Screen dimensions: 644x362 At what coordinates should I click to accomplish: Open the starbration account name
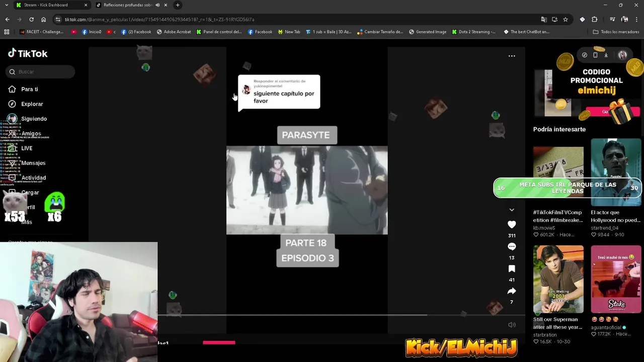545,335
